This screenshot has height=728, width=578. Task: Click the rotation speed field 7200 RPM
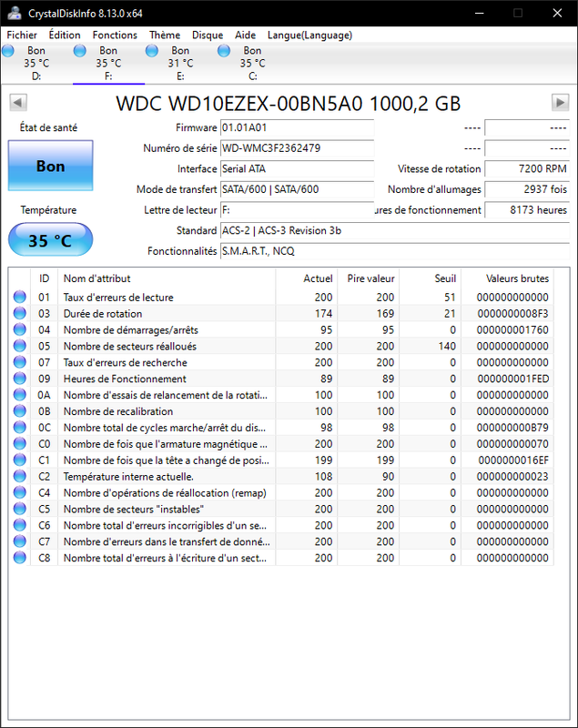click(527, 168)
